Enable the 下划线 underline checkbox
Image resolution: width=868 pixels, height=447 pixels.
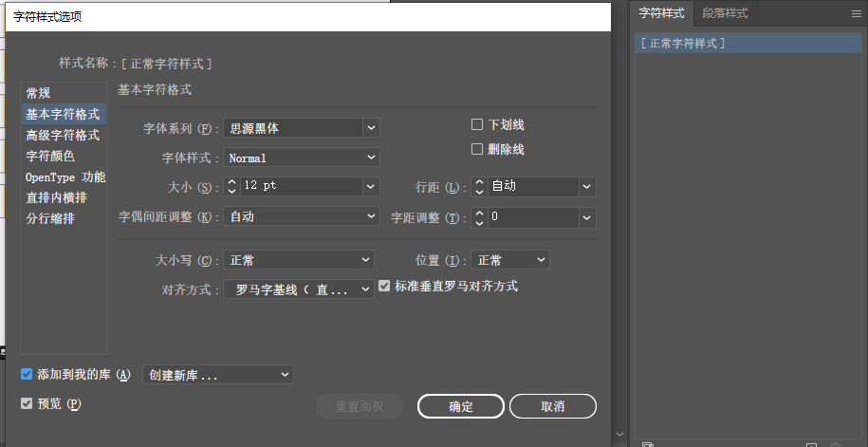[x=476, y=124]
